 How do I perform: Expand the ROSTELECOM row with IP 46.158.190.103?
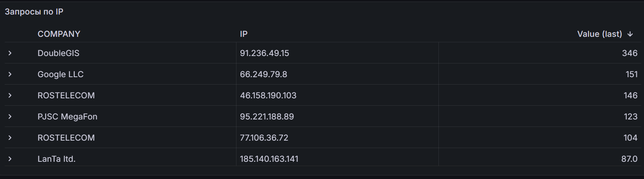[10, 95]
